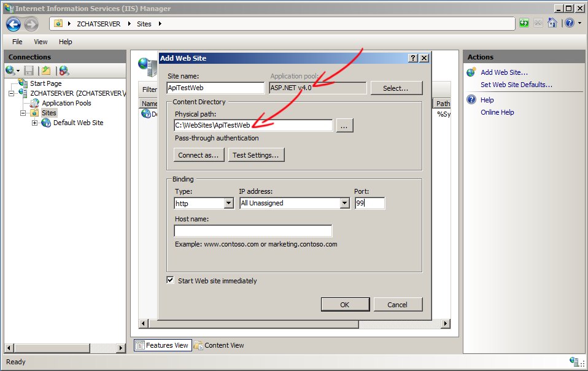Screen dimensions: 588x371
Task: Expand the breadcrumb arrow after ZCHATSERVER
Action: tap(129, 24)
